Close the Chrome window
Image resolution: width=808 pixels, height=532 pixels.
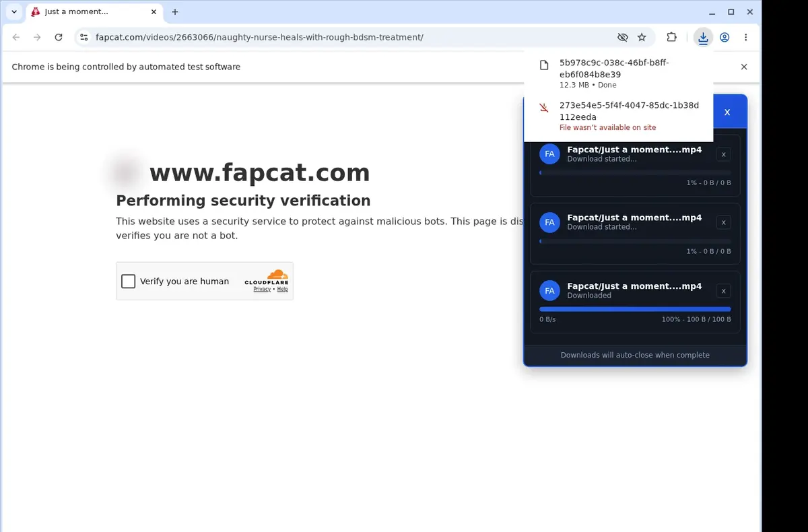click(749, 12)
